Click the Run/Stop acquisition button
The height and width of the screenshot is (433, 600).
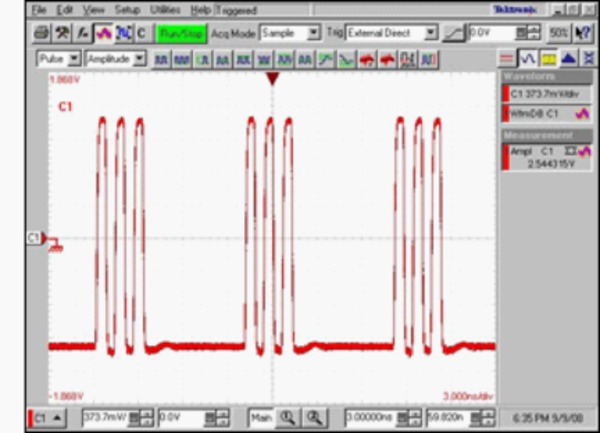tap(179, 33)
